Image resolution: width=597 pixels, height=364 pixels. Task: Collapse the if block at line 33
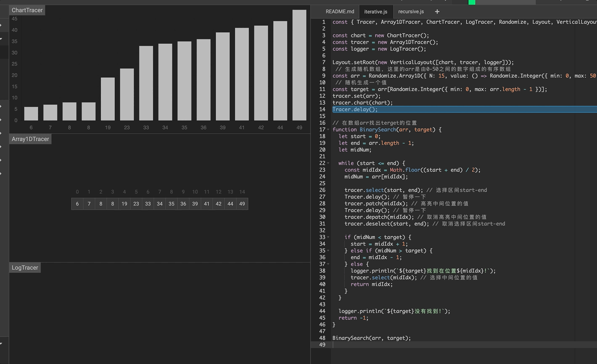(328, 237)
